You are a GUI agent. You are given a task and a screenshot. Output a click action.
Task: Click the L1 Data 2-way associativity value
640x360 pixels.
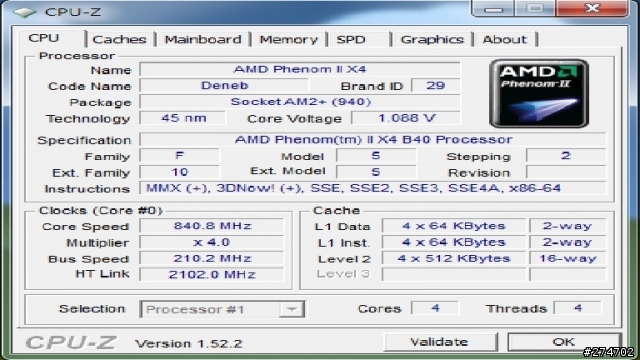click(x=568, y=226)
